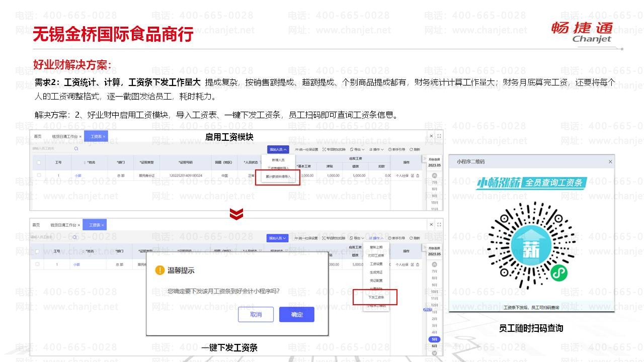Close the 小程序二维码 dialog
The width and height of the screenshot is (644, 362).
(x=610, y=161)
